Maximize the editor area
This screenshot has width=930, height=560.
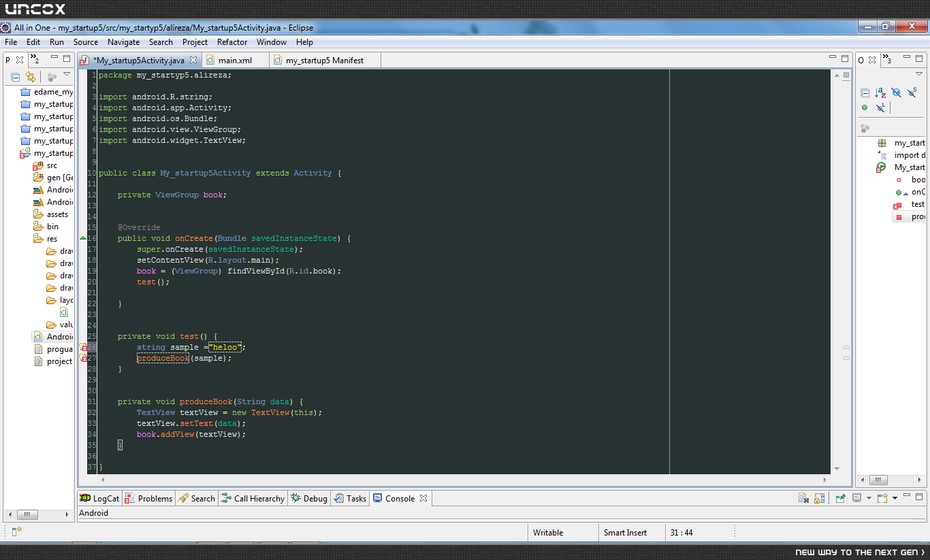pos(845,59)
